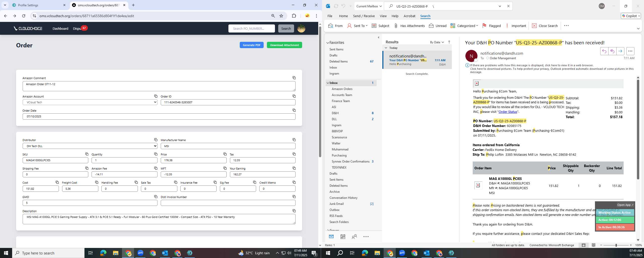Click the Search PO_NUMBER input field

252,28
